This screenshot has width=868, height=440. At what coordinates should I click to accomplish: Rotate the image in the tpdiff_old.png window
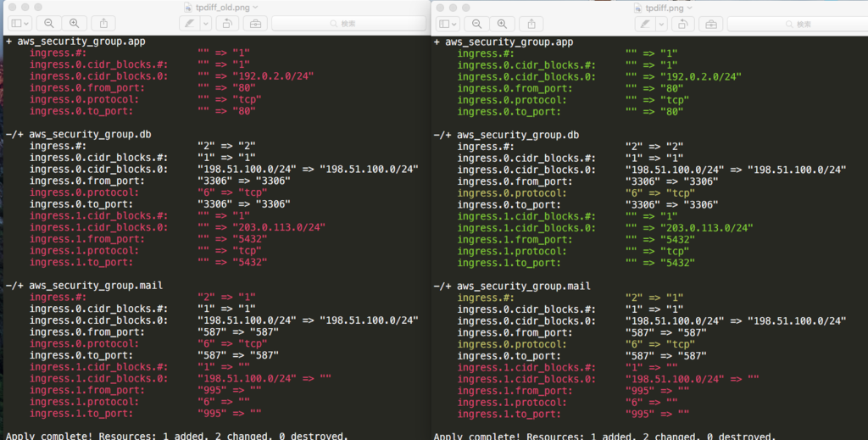pos(227,23)
